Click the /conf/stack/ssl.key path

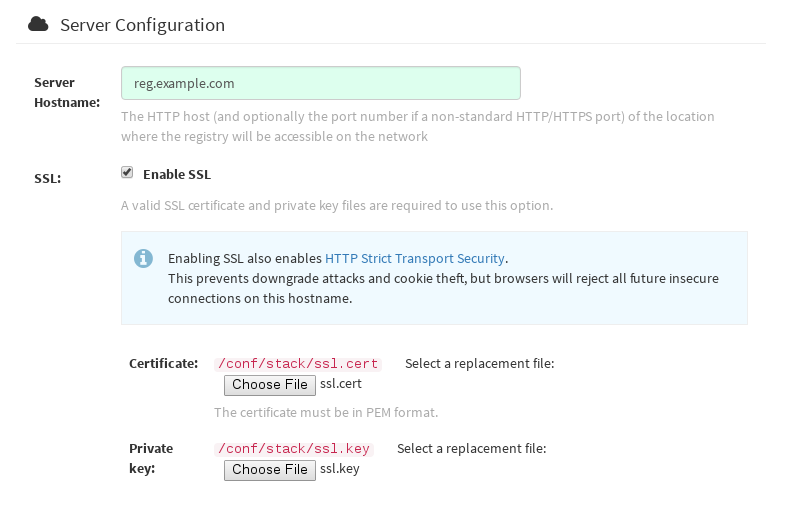296,449
